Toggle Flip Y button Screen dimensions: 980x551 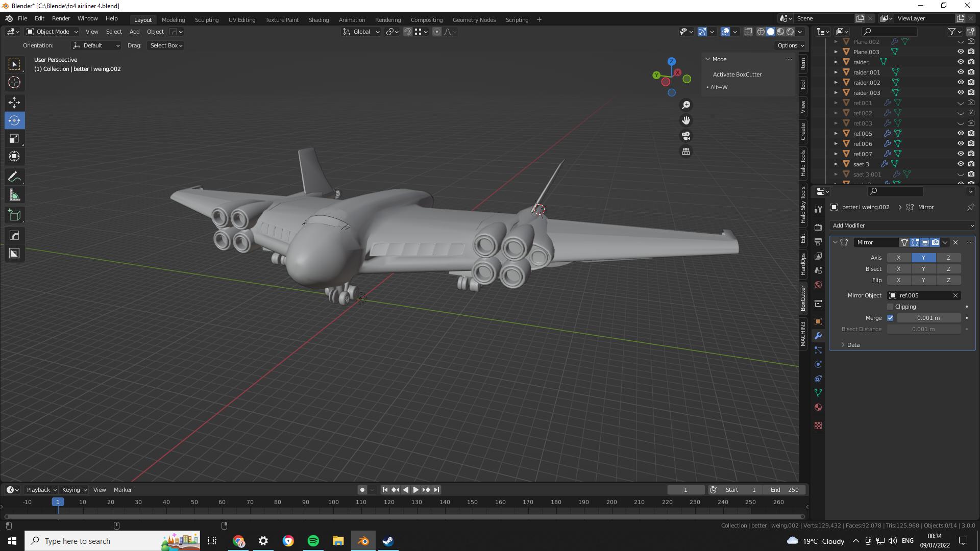[x=923, y=280]
